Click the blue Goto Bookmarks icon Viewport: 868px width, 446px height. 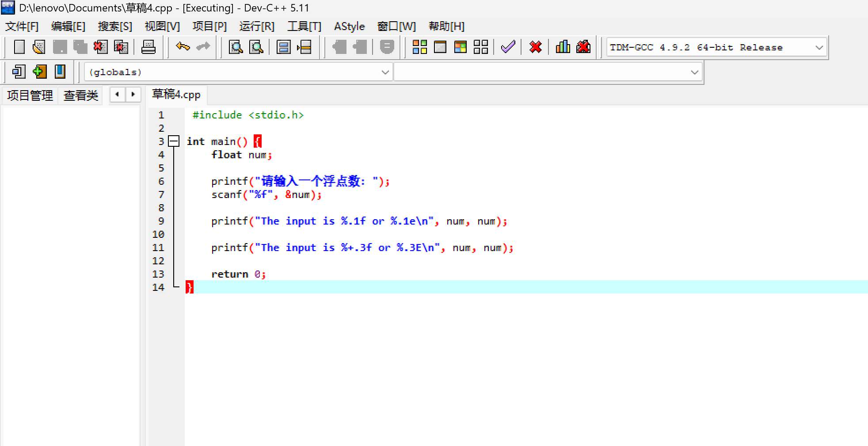tap(60, 72)
